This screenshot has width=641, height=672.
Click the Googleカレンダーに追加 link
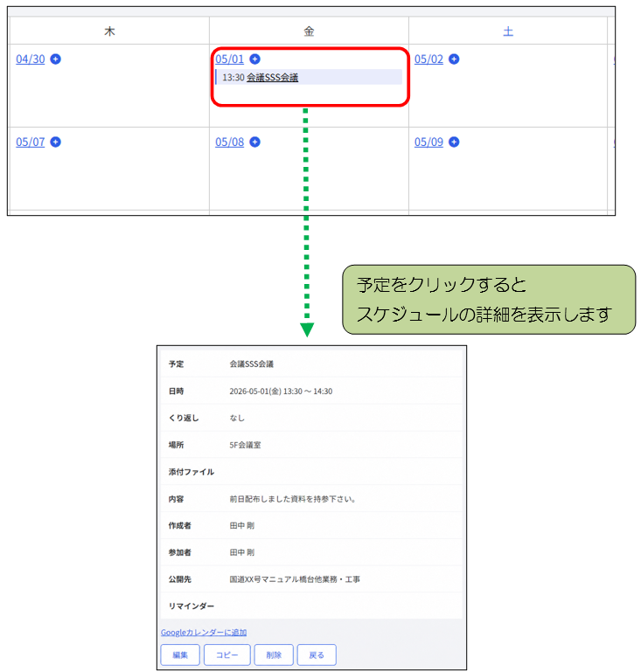[x=204, y=633]
